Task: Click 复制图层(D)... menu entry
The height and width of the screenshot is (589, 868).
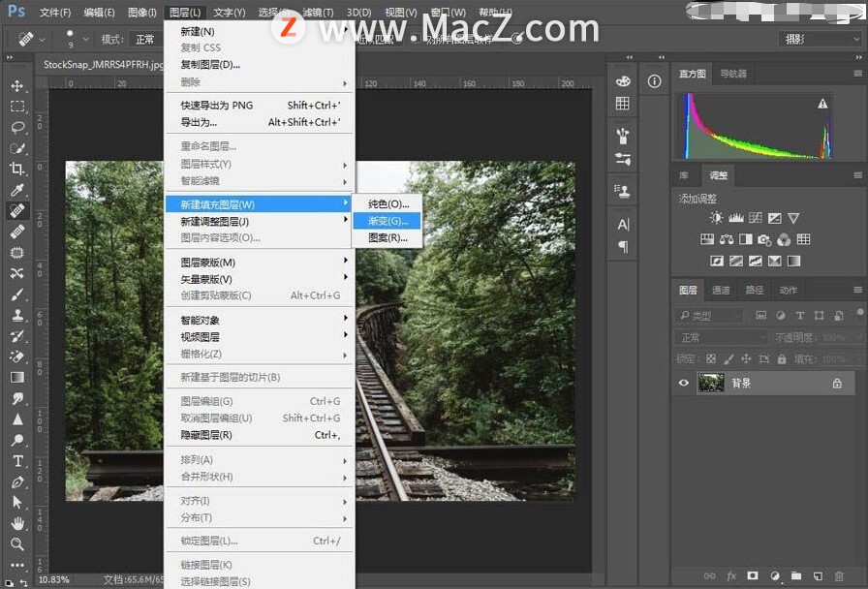Action: pos(259,65)
